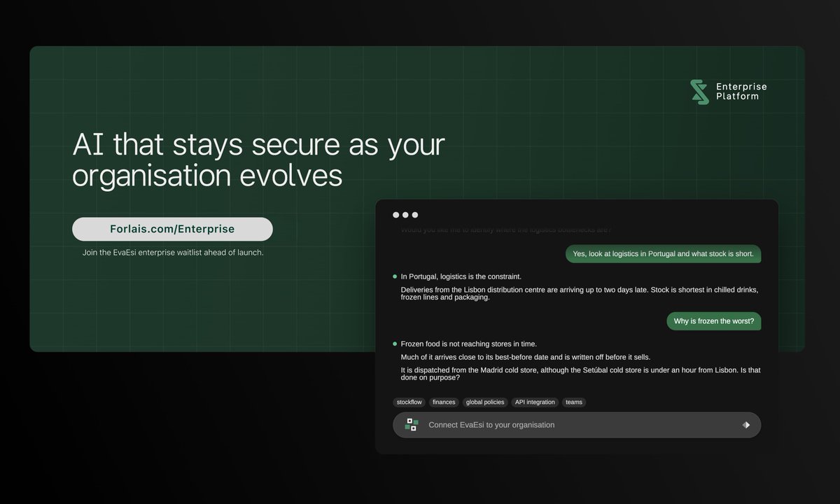Click green bullet beside 'Frozen food' message

tap(395, 344)
